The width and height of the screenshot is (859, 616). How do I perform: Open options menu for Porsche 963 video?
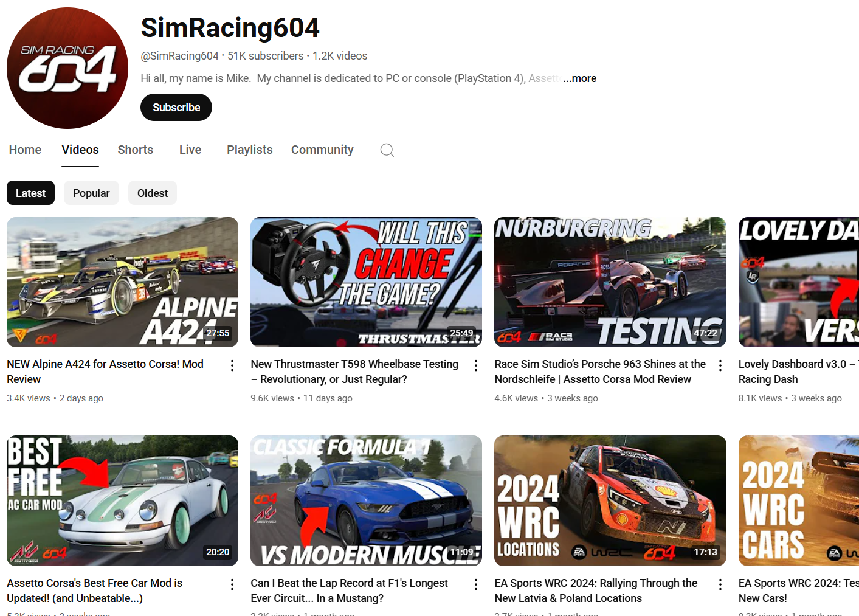[720, 365]
